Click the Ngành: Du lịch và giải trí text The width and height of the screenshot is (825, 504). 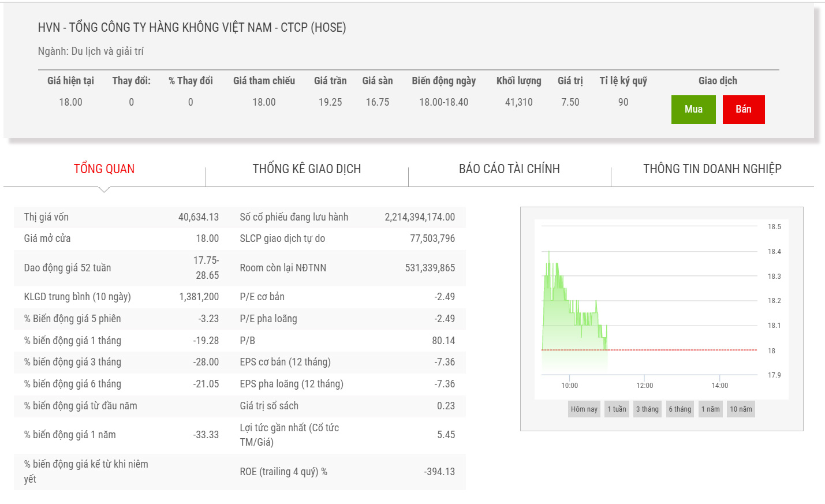[x=91, y=51]
